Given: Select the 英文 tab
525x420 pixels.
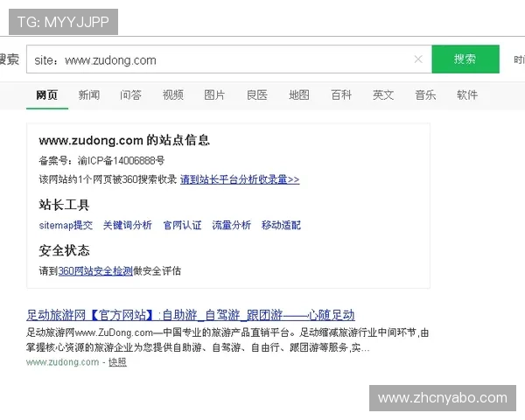Looking at the screenshot, I should [383, 95].
